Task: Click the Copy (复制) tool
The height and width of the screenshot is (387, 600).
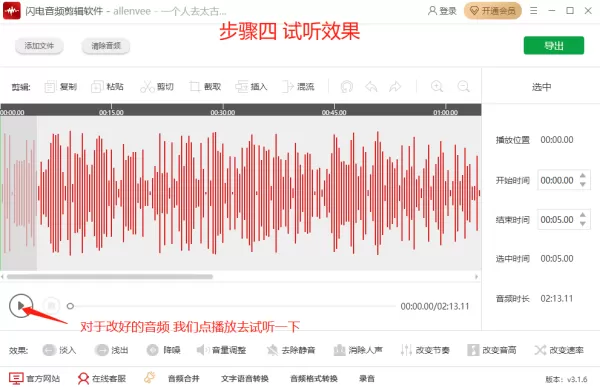Action: [x=61, y=87]
